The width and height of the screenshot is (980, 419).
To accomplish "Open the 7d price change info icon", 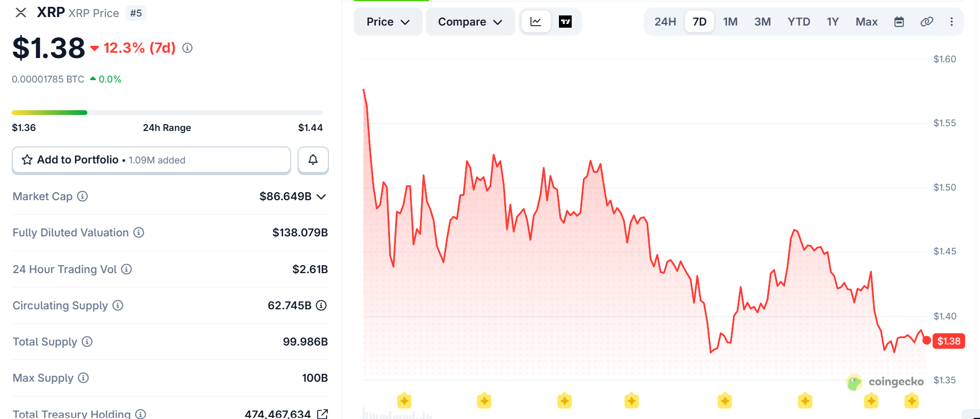I will tap(187, 48).
